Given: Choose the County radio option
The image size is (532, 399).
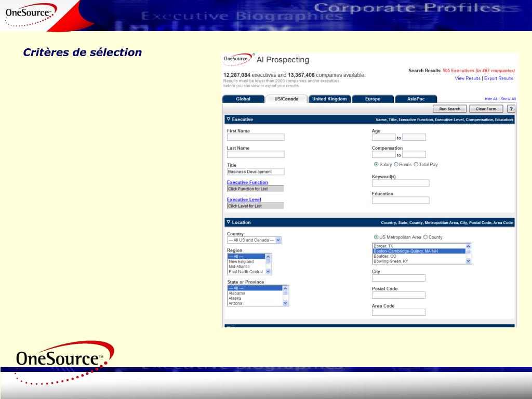Looking at the screenshot, I should point(425,237).
